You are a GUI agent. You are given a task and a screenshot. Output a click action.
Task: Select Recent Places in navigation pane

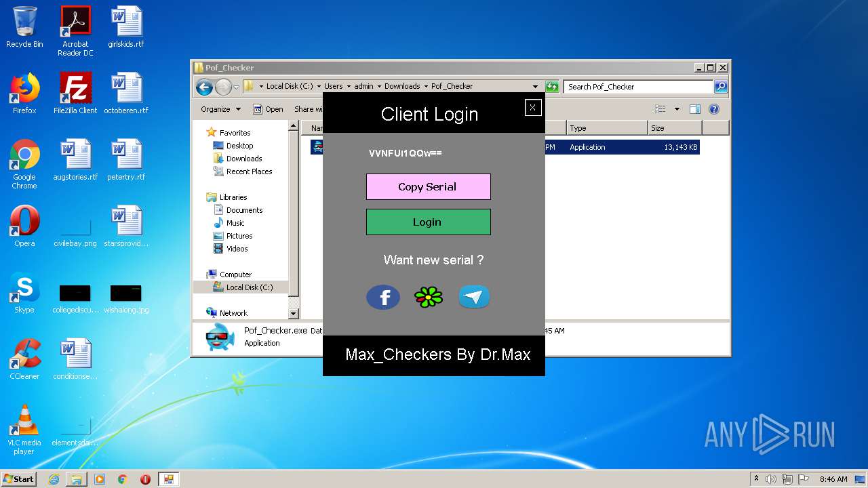pos(243,171)
